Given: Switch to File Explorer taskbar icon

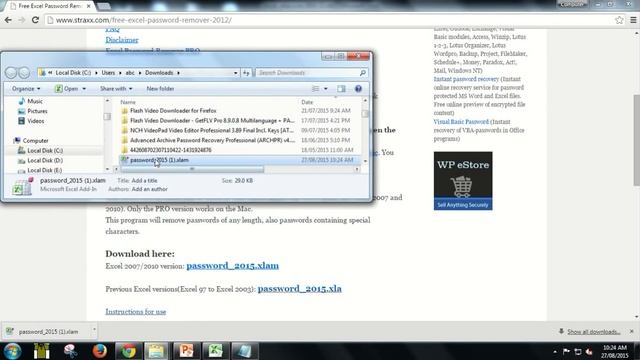Looking at the screenshot, I should (156, 351).
